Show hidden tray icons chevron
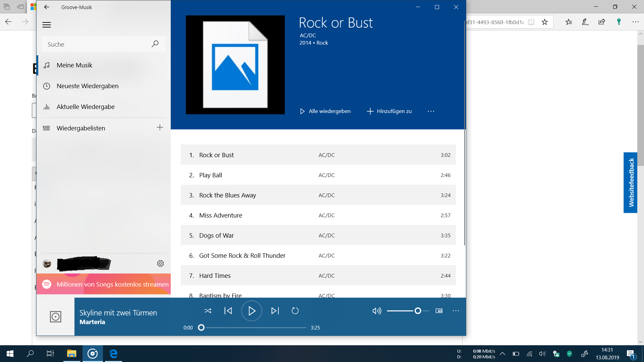 (502, 354)
